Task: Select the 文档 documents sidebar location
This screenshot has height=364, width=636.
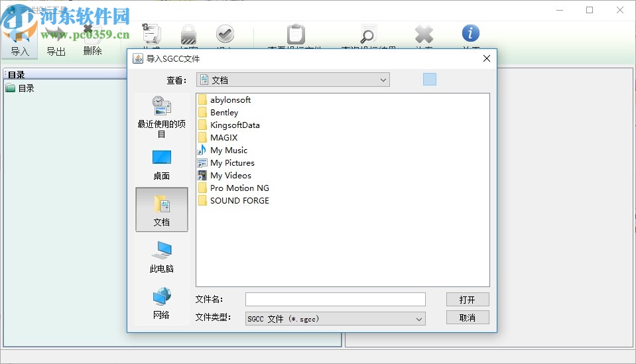Action: pos(161,210)
